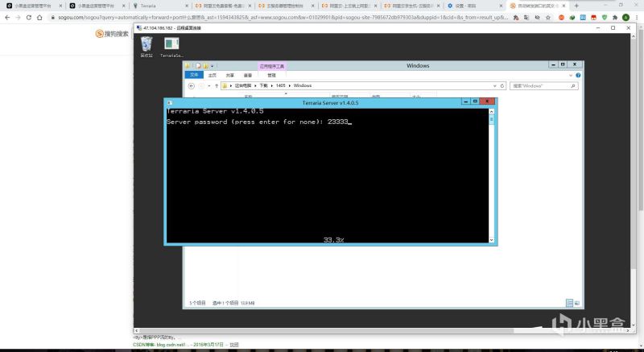The image size is (644, 352).
Task: Refresh the Explorer folder view
Action: click(x=502, y=86)
